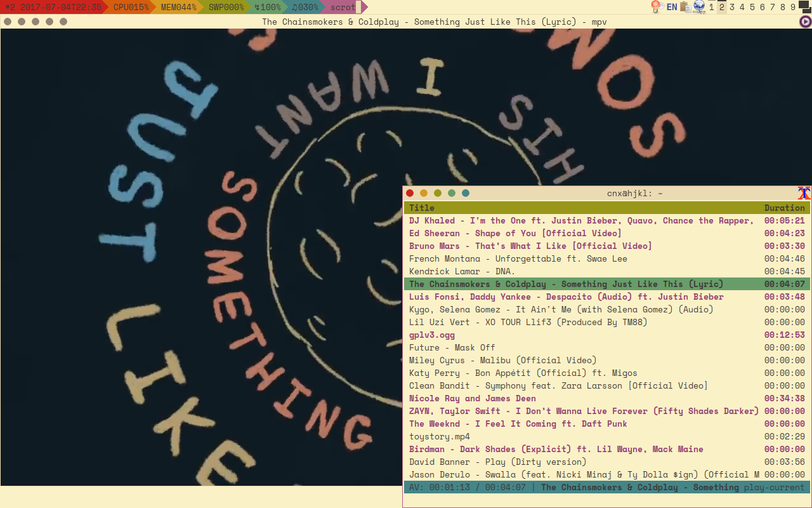Click the Duration column header

pos(785,208)
